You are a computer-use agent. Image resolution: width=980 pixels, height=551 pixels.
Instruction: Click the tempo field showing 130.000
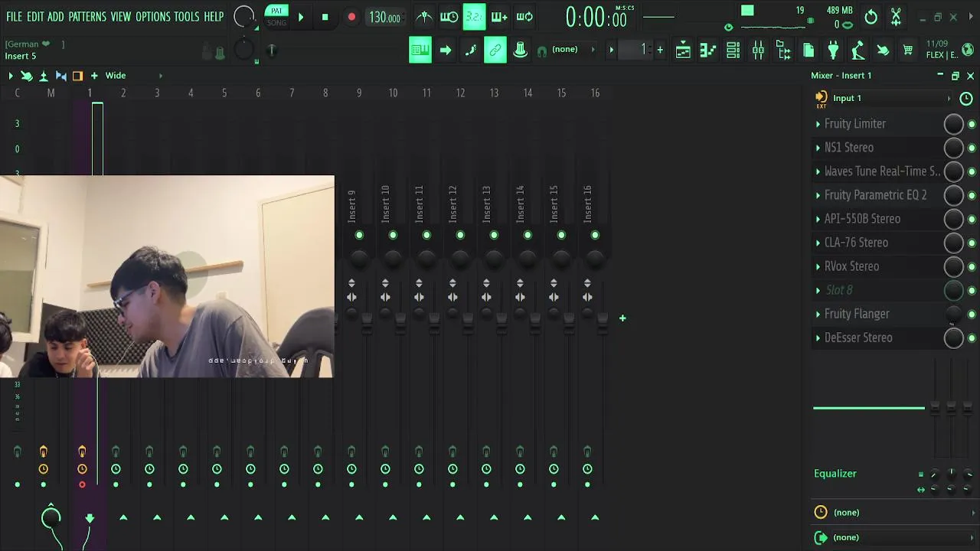click(384, 18)
